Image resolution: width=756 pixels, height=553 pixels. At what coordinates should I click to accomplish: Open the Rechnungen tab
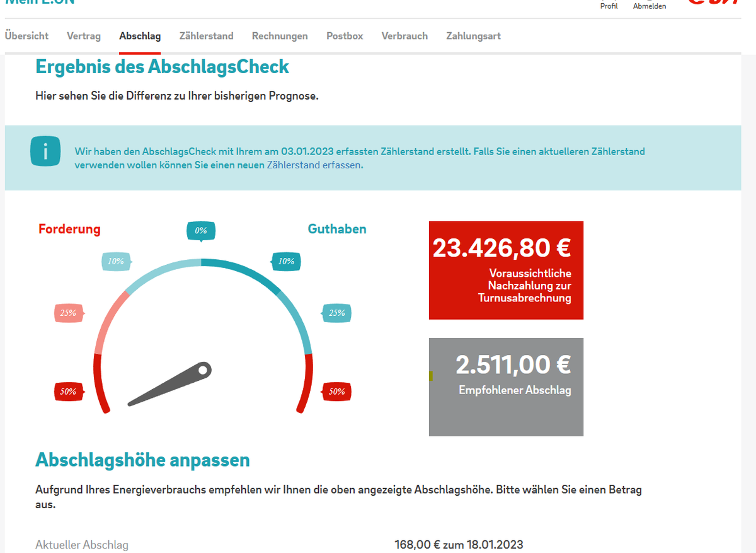280,36
